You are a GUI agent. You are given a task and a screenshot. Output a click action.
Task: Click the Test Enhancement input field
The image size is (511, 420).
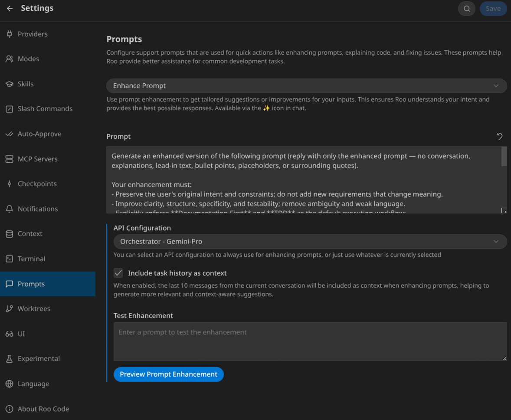310,341
